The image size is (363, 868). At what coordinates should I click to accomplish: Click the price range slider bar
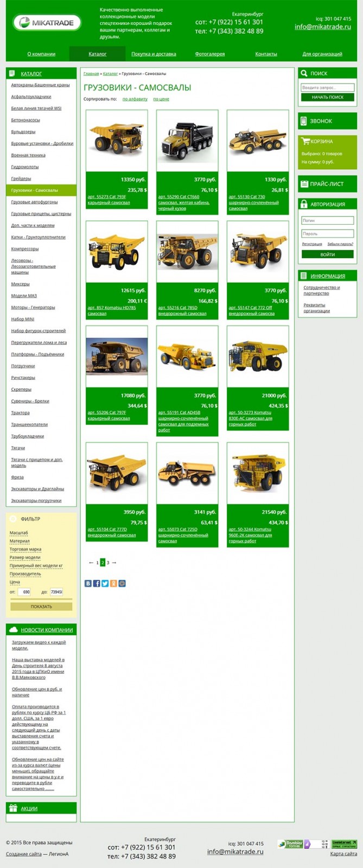coord(41,599)
